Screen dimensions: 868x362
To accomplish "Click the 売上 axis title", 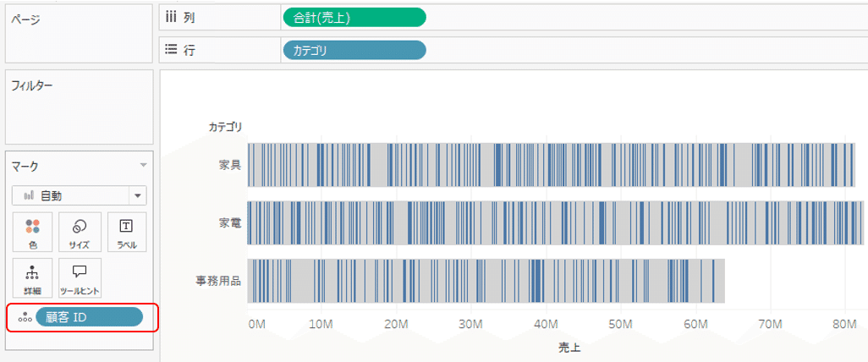I will pyautogui.click(x=569, y=348).
